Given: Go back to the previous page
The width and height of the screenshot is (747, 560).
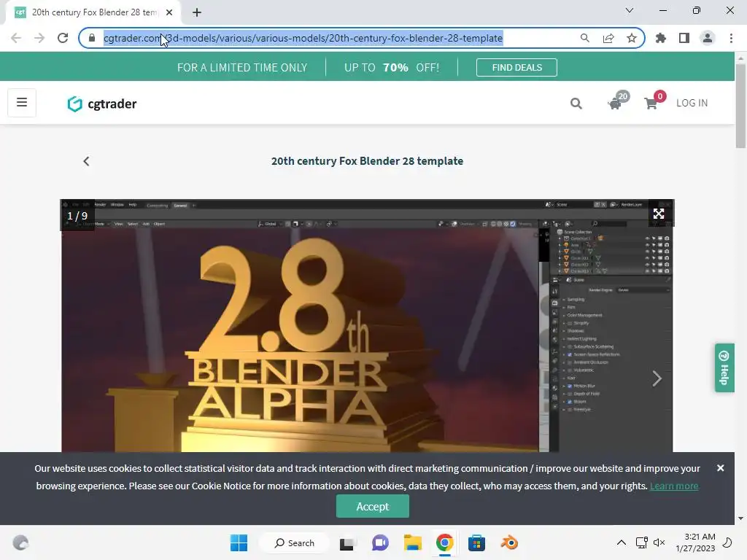Looking at the screenshot, I should 16,38.
